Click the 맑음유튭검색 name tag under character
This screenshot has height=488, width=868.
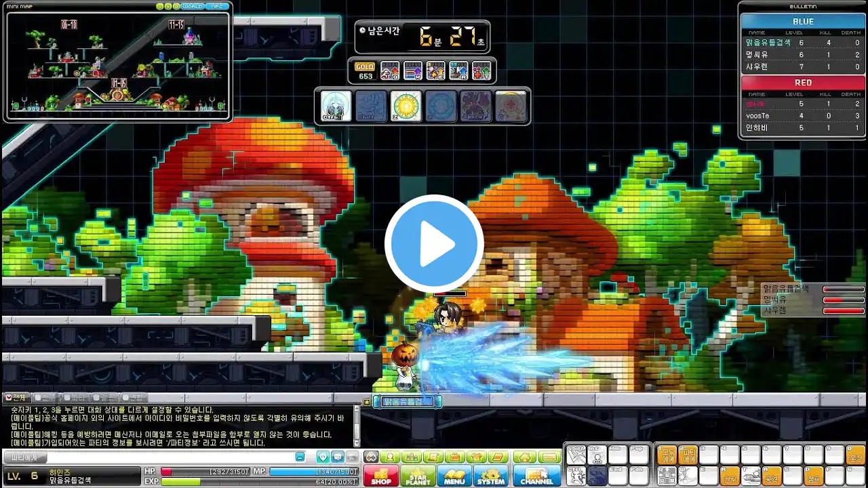point(407,401)
